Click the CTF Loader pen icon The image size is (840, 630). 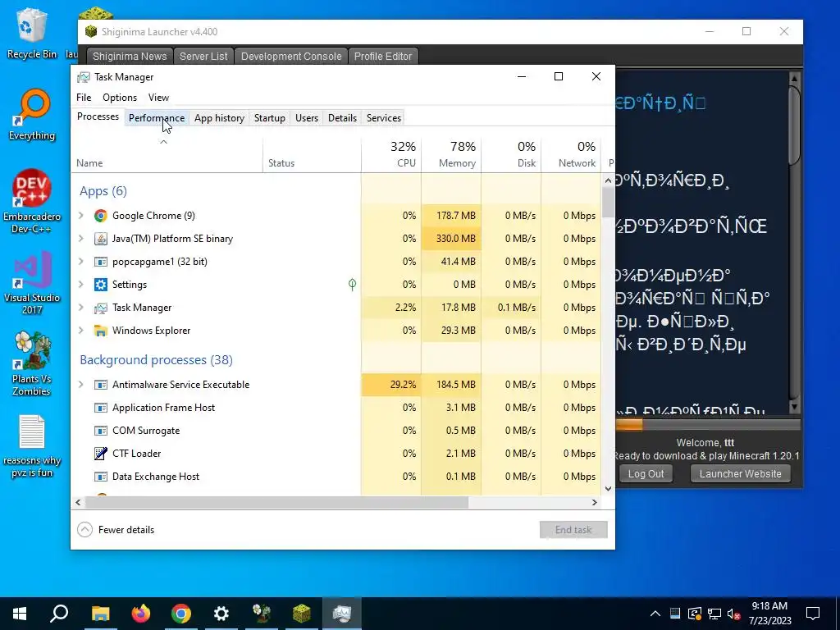pyautogui.click(x=100, y=454)
